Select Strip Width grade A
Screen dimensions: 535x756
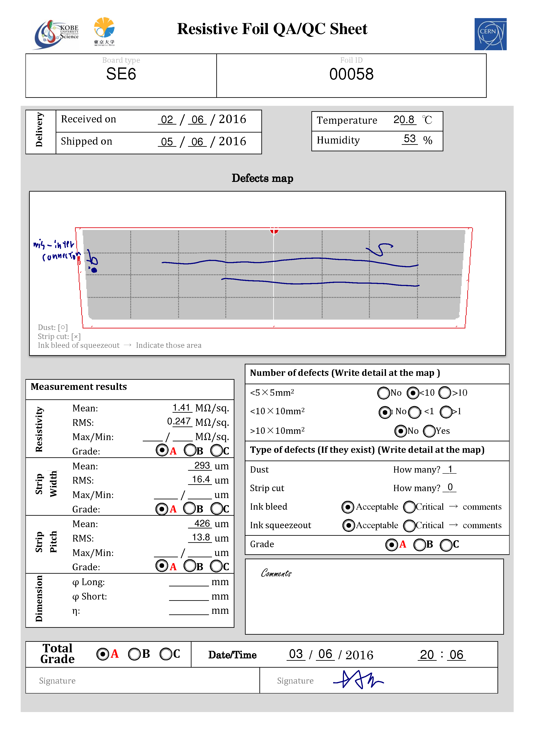tap(162, 509)
